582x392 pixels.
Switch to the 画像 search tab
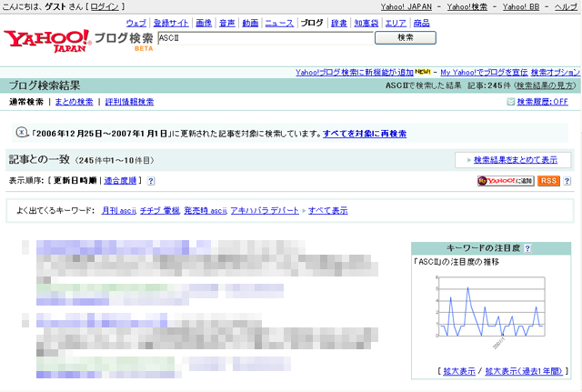204,22
